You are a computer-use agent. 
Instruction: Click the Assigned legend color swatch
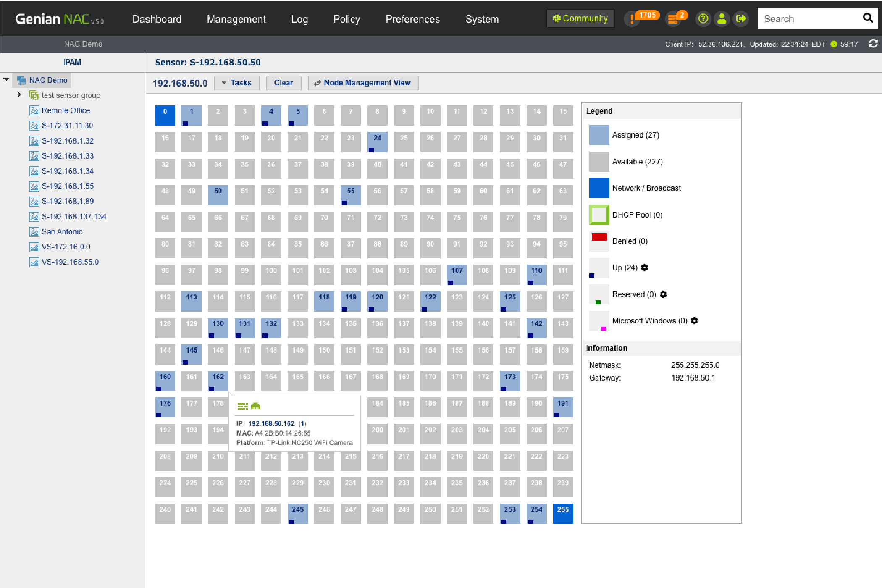(x=599, y=135)
